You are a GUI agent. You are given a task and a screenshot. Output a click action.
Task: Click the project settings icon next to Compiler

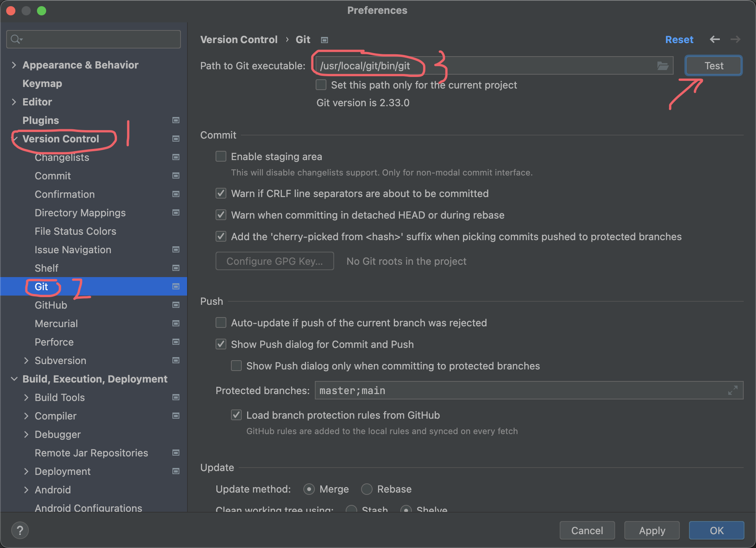coord(176,416)
